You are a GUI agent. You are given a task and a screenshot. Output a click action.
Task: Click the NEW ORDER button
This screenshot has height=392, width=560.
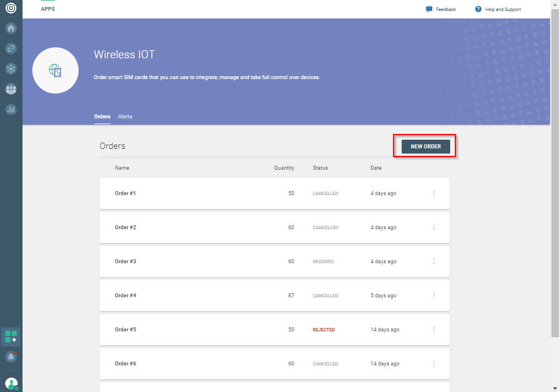pyautogui.click(x=425, y=147)
